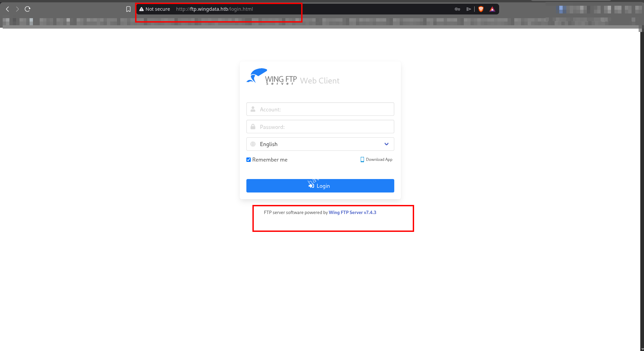
Task: Focus the Account input field
Action: [x=320, y=109]
